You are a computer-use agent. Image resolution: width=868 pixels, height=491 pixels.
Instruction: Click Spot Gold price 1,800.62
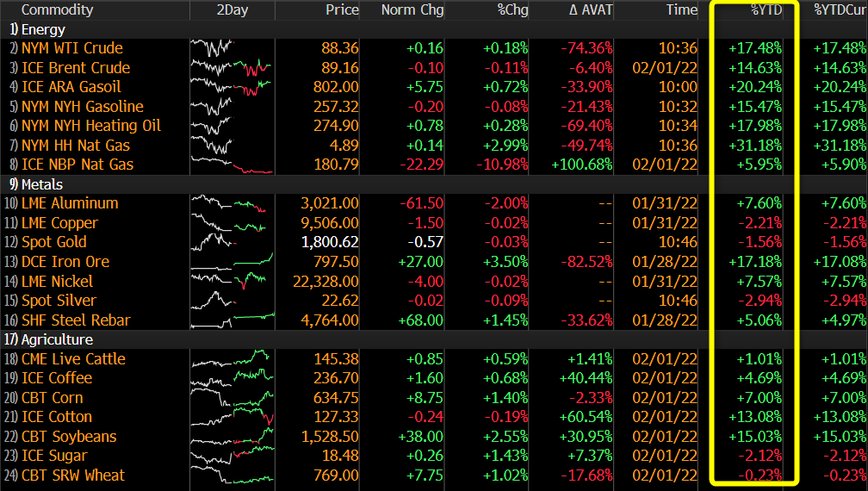tap(330, 242)
